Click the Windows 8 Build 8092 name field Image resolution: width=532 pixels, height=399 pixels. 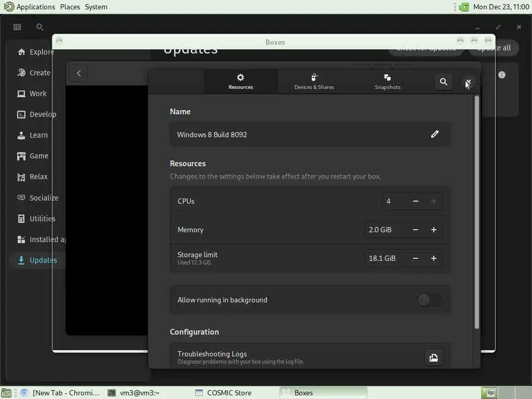(x=310, y=135)
